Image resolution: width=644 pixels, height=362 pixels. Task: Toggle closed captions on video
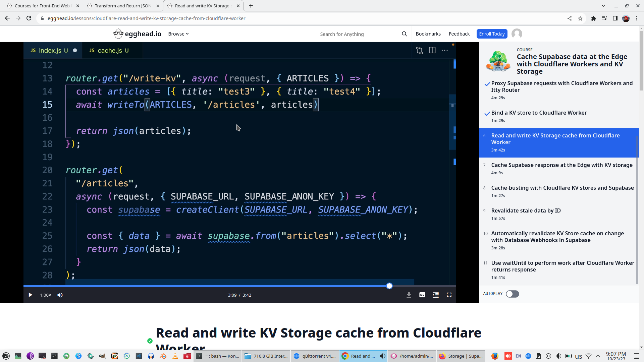(x=422, y=295)
